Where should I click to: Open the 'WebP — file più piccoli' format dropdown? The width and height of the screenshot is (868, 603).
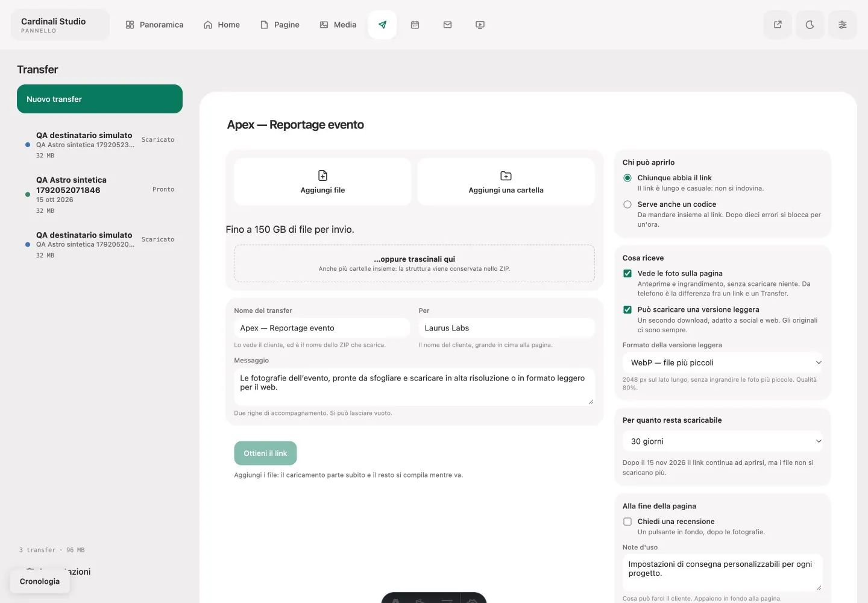click(722, 362)
